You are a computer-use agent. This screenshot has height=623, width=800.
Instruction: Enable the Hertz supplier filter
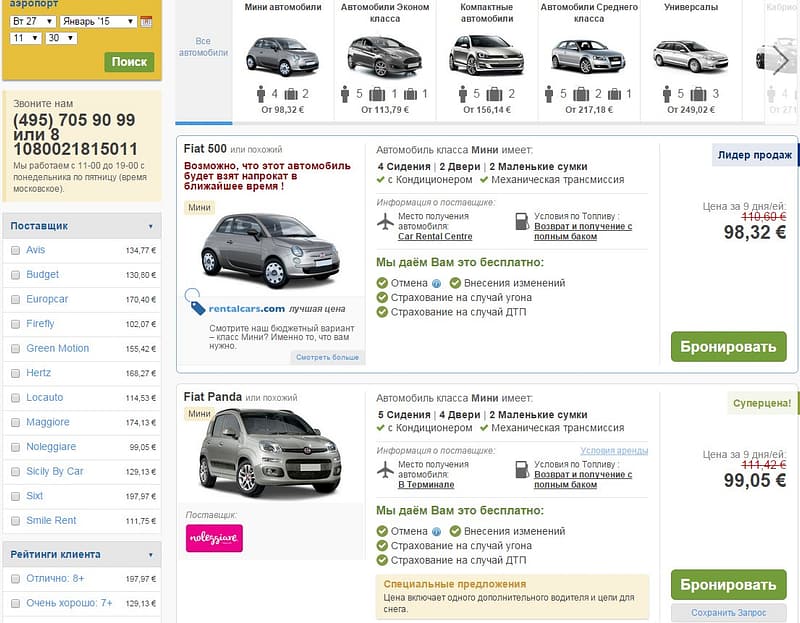[x=15, y=373]
